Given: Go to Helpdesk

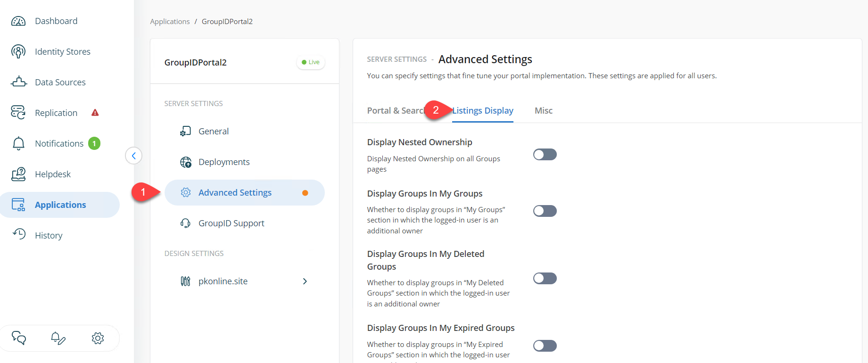Looking at the screenshot, I should 53,174.
